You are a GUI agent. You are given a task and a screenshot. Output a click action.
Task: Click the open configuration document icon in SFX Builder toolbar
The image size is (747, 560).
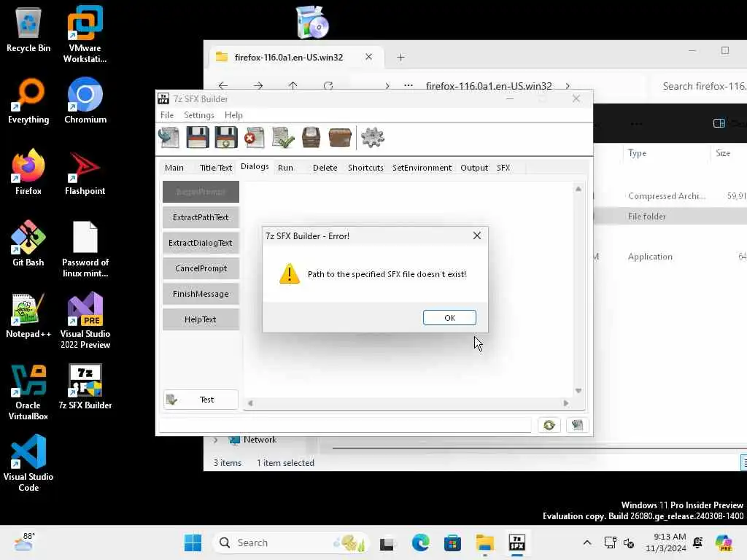tap(169, 138)
